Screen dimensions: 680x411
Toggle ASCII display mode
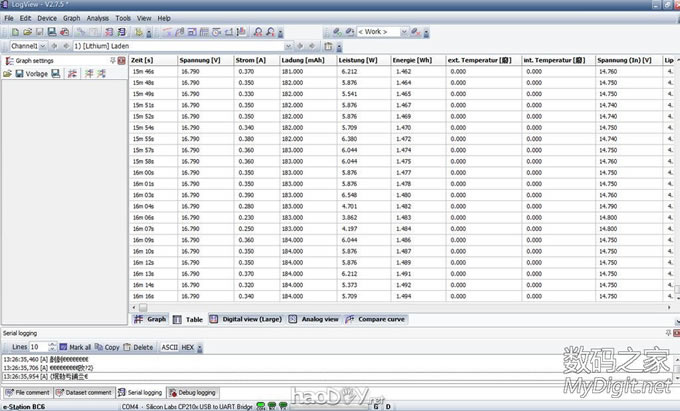point(169,347)
